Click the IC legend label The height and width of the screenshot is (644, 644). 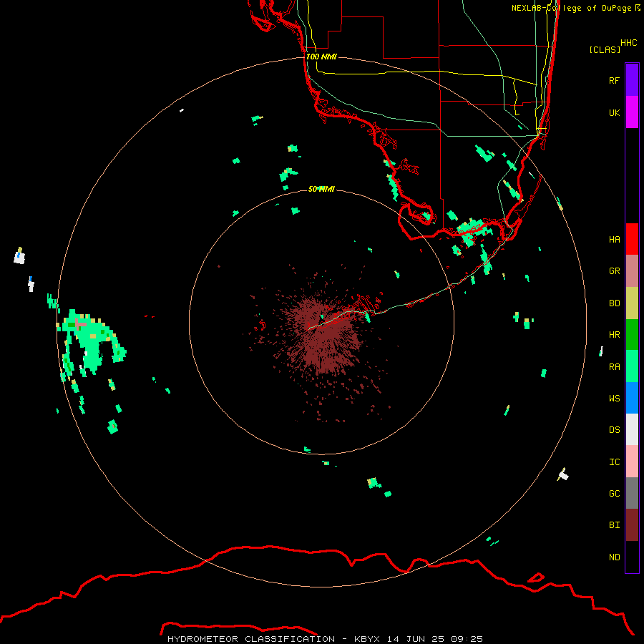pos(614,462)
